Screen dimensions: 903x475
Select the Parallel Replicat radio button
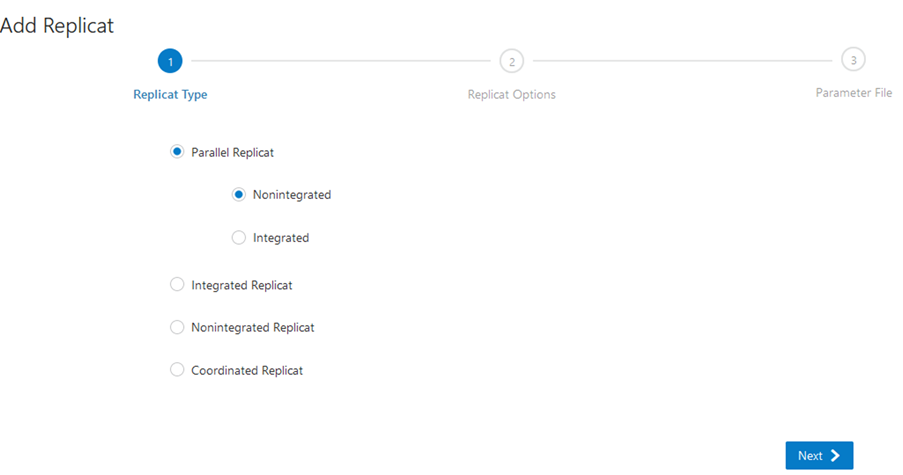point(177,152)
